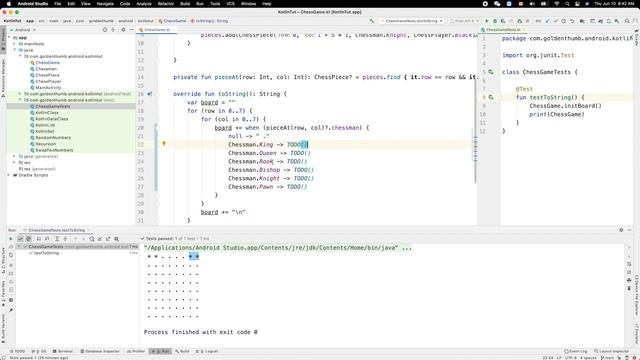
Task: Open the run configuration dropdown ChessGameTests.testToString
Action: pyautogui.click(x=411, y=21)
